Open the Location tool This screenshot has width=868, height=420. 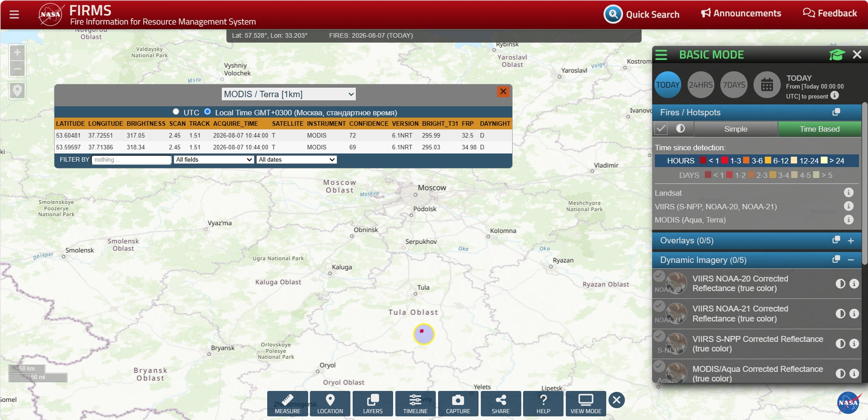330,404
